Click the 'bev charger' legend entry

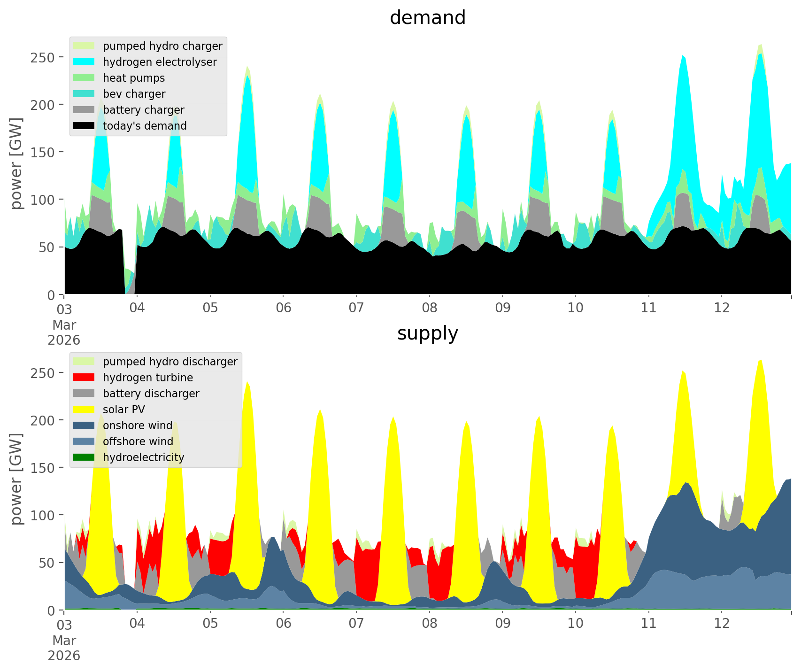tap(134, 94)
